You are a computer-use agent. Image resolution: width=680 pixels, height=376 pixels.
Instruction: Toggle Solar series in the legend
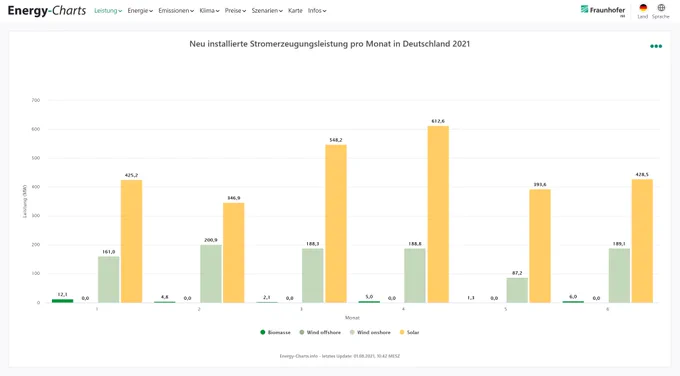pos(409,332)
